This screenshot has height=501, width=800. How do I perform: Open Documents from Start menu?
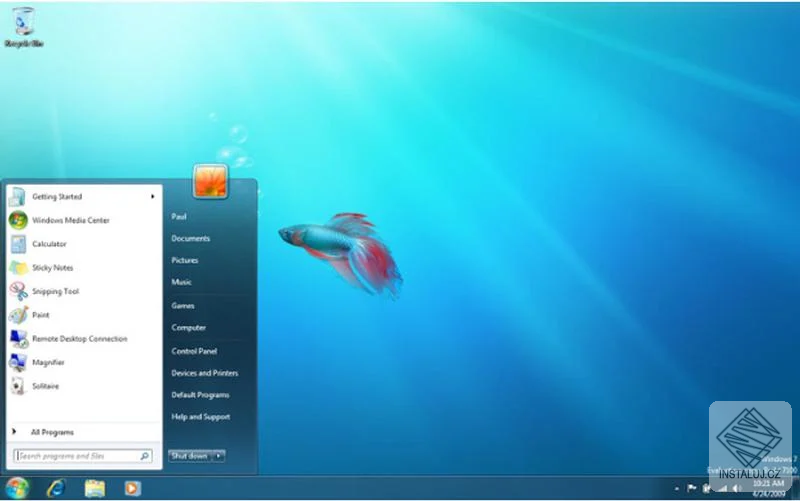pos(190,239)
